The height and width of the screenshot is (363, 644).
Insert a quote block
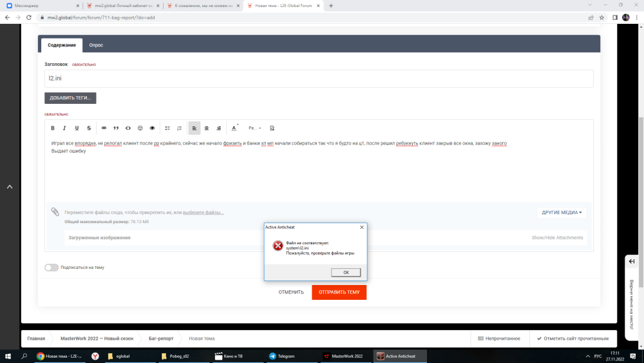click(116, 128)
